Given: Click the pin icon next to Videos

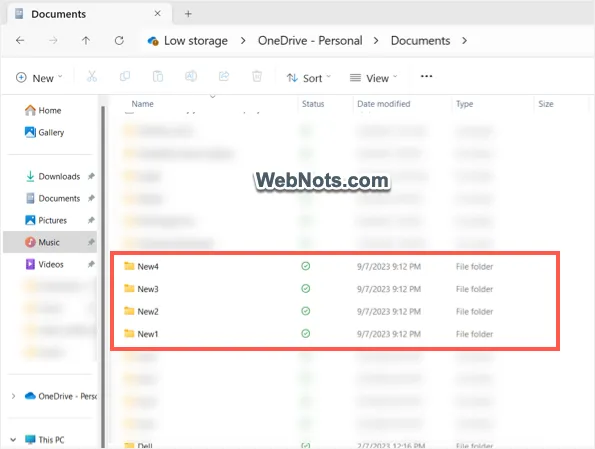Looking at the screenshot, I should point(91,264).
